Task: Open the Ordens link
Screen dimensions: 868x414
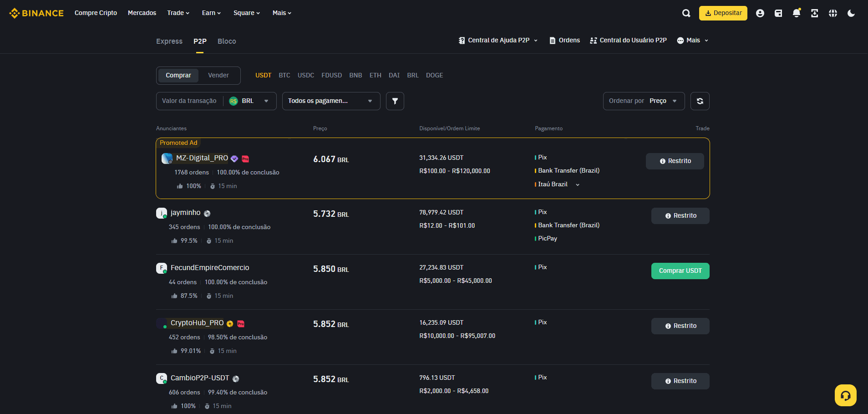Action: (564, 41)
